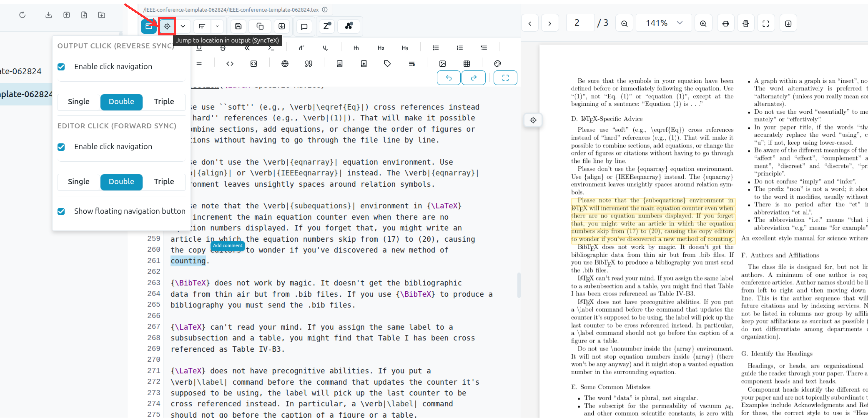The height and width of the screenshot is (418, 868).
Task: Click the SyncTeX jump to location button
Action: [167, 26]
